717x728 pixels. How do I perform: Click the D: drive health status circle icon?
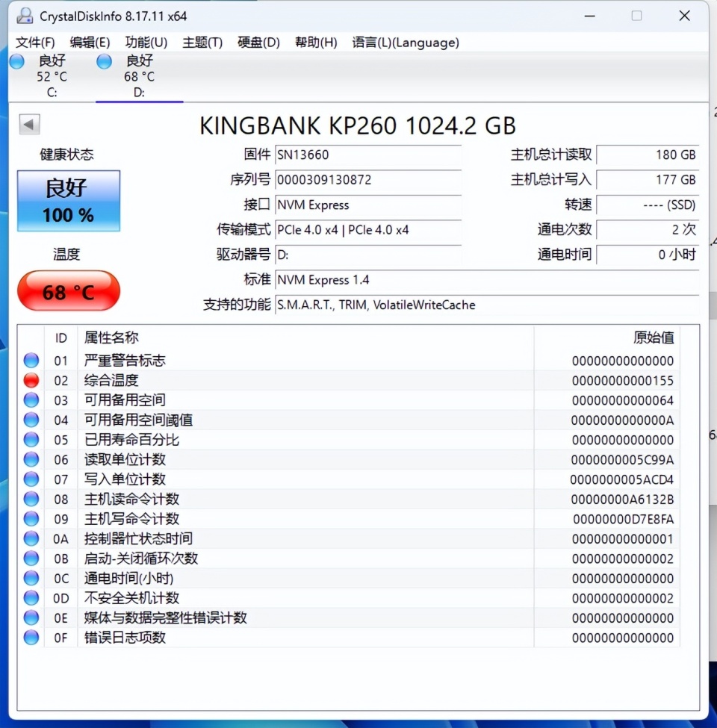[104, 61]
